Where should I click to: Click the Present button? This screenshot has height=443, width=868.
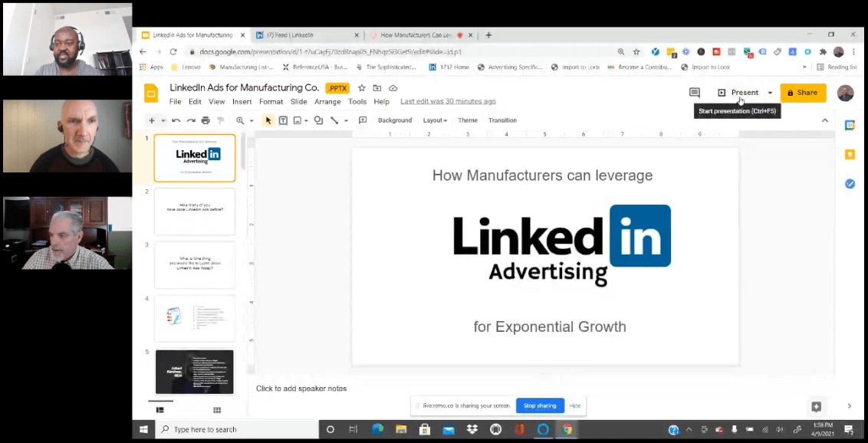pyautogui.click(x=739, y=93)
